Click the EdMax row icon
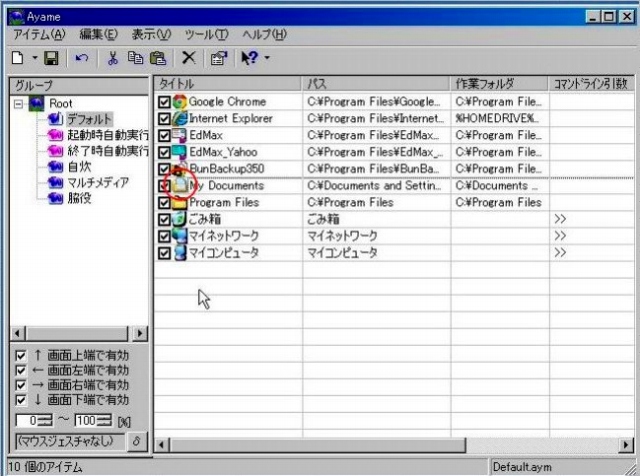 pos(180,136)
